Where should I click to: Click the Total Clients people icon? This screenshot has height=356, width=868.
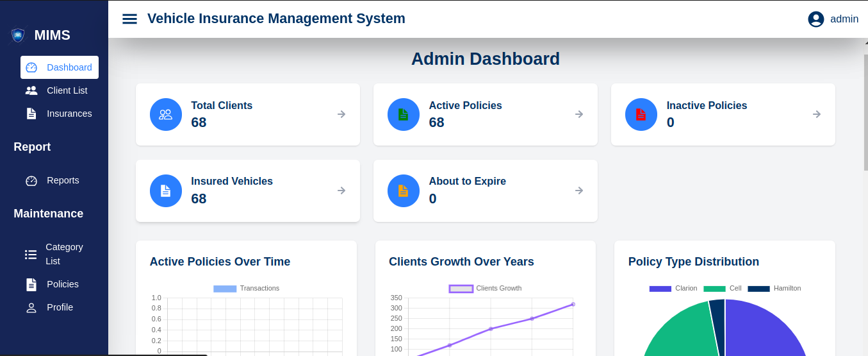click(x=166, y=114)
